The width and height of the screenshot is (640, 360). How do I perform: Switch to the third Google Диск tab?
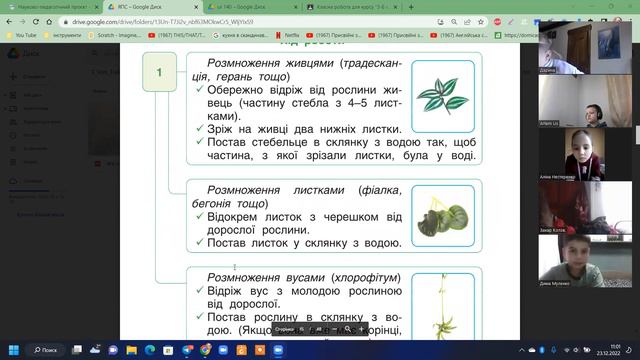point(252,7)
